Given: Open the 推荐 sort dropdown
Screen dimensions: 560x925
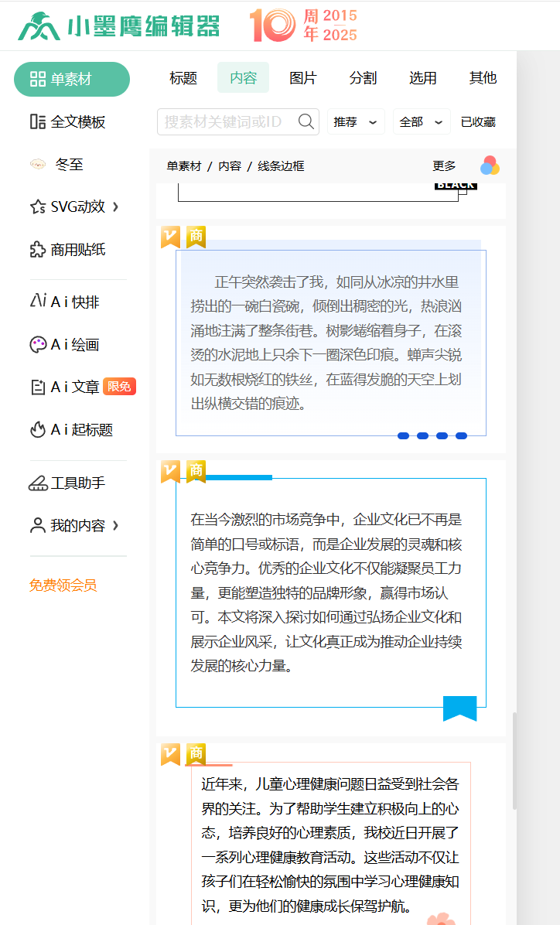Looking at the screenshot, I should [x=355, y=121].
